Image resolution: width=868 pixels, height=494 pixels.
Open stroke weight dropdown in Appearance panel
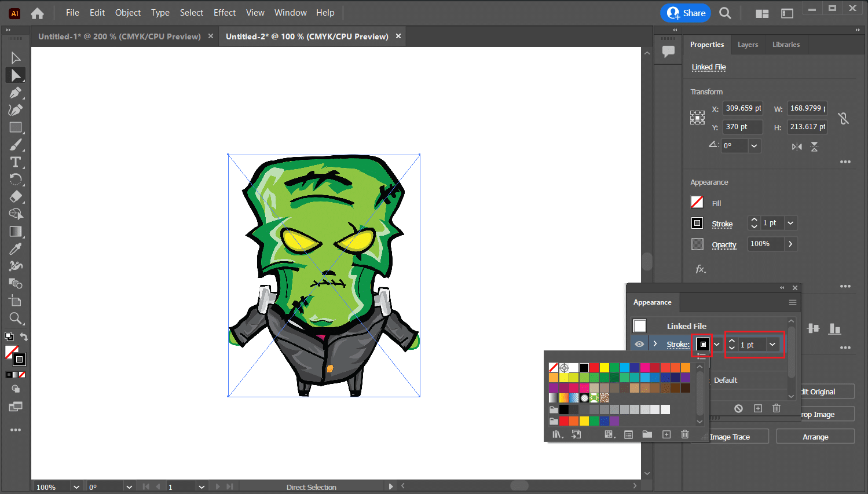pos(772,345)
